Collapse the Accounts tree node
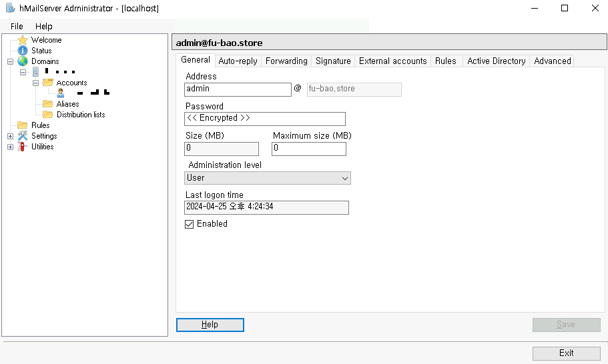Image resolution: width=608 pixels, height=364 pixels. pyautogui.click(x=35, y=83)
